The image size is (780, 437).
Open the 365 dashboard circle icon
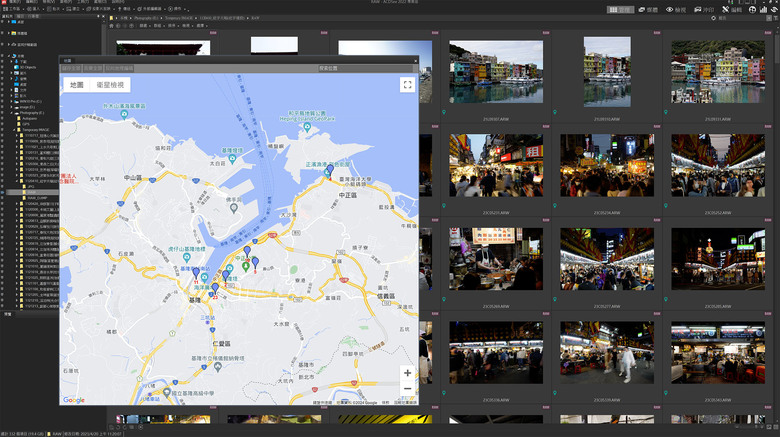[x=753, y=9]
